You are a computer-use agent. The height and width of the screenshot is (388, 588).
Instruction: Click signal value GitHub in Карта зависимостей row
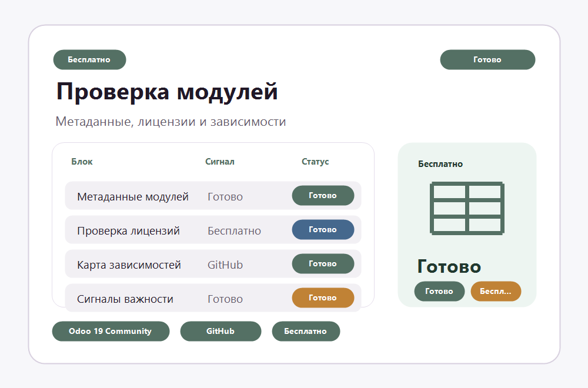(x=225, y=265)
